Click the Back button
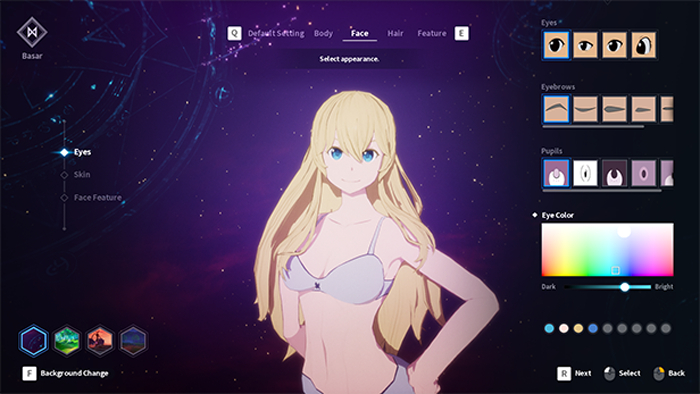 coord(669,373)
